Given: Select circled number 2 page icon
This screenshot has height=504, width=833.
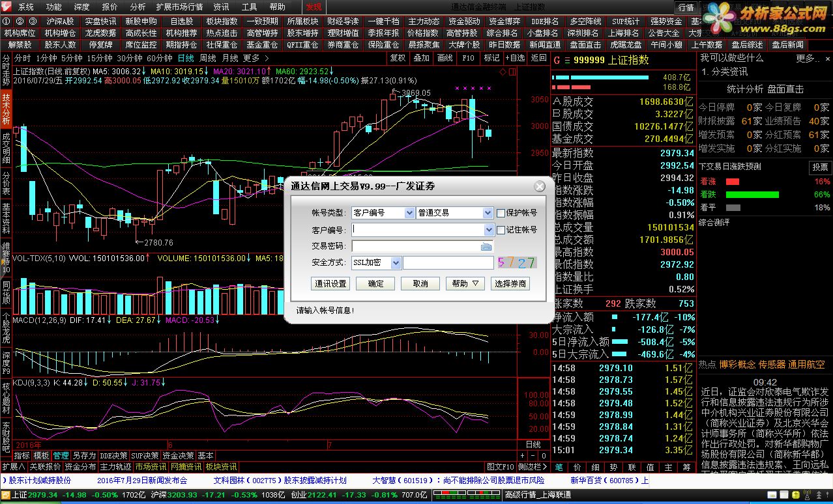Looking at the screenshot, I should tap(18, 21).
